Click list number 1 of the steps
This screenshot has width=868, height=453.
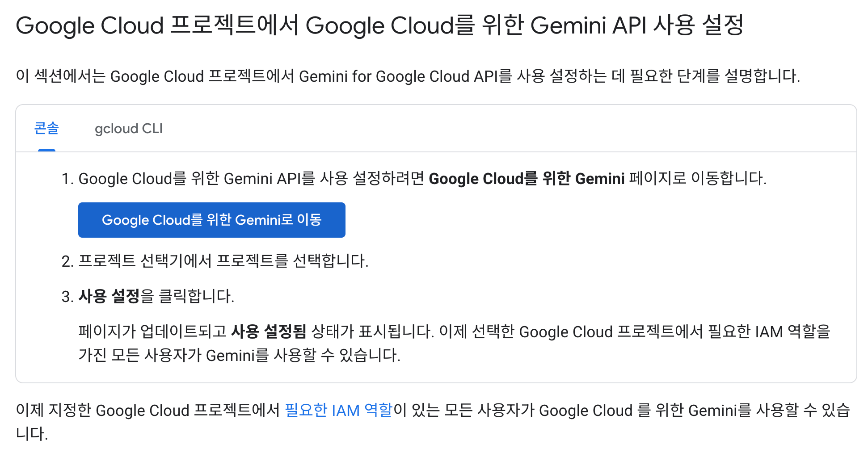(67, 179)
